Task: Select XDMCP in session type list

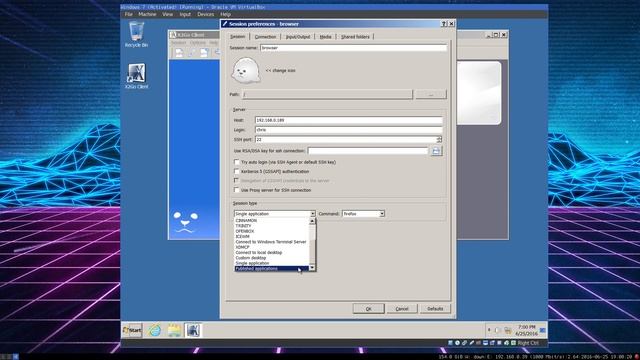Action: [271, 247]
